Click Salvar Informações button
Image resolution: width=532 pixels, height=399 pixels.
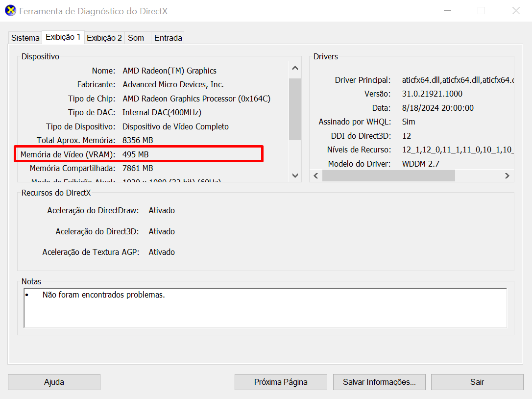379,382
